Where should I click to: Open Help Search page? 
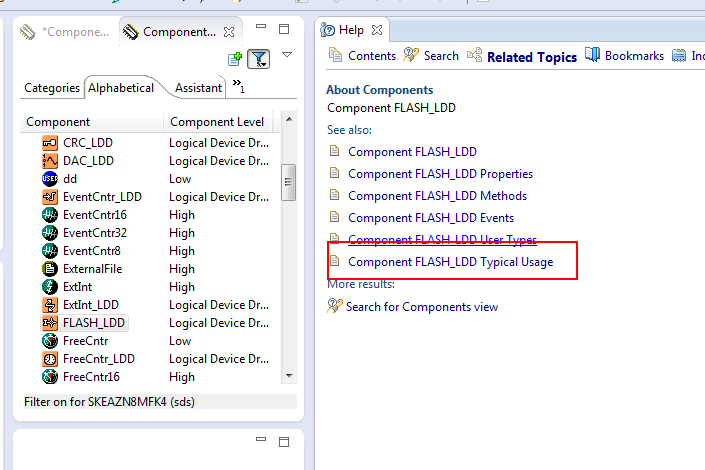[431, 56]
